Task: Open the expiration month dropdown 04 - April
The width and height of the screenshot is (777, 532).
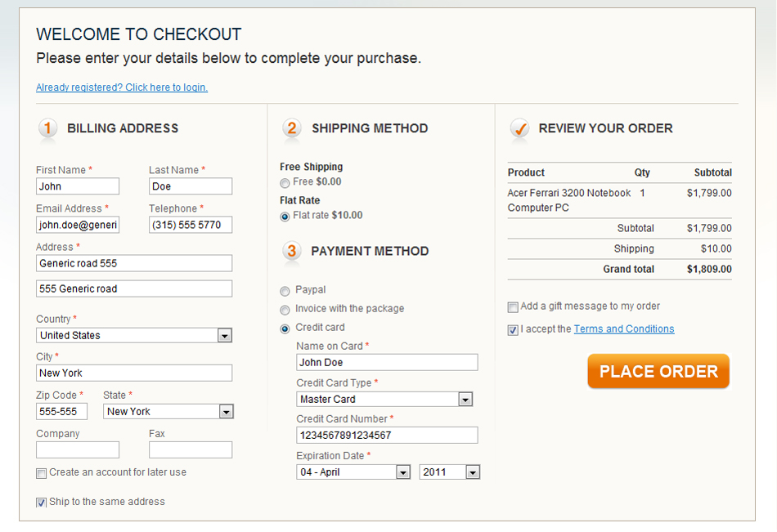Action: pos(353,472)
